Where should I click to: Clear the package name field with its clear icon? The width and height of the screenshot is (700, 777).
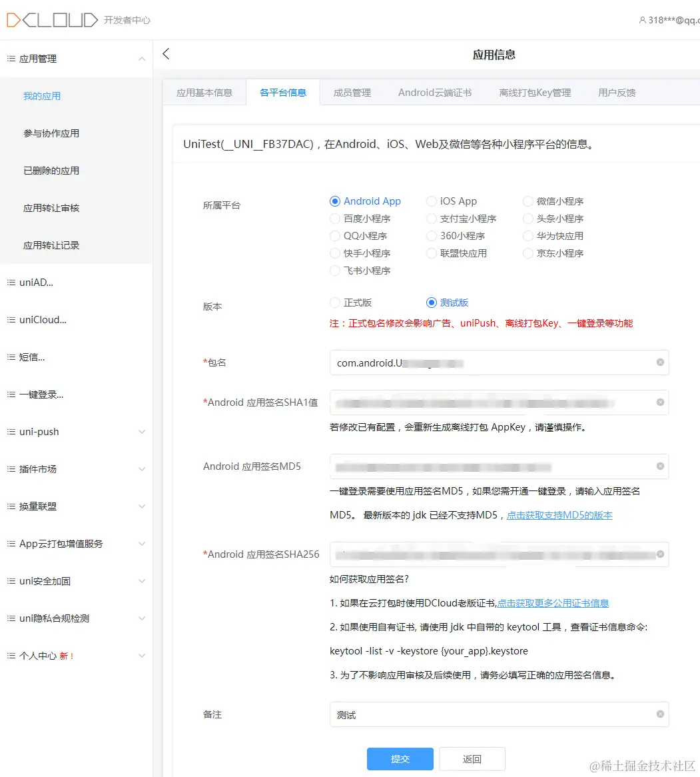660,363
